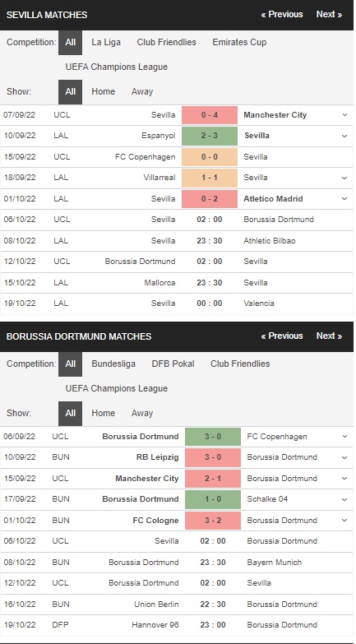Filter Sevilla matches by La Liga
The height and width of the screenshot is (644, 356).
(x=106, y=42)
